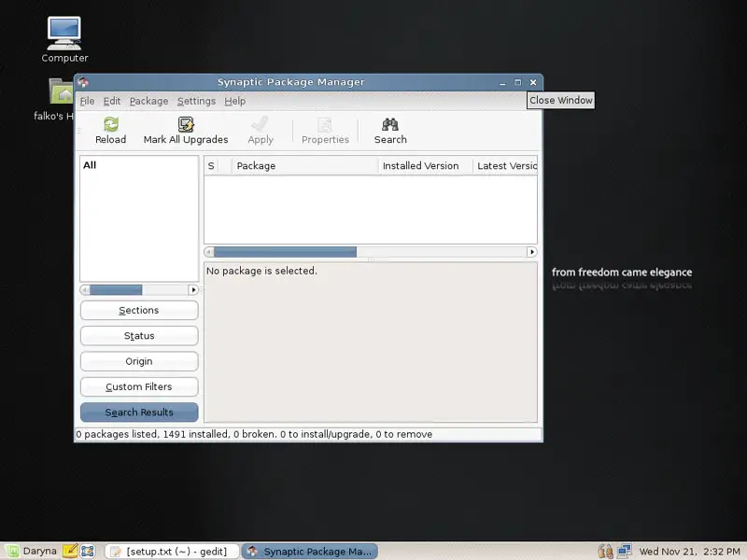Click the package list scrollbar right arrow
Image resolution: width=747 pixels, height=560 pixels.
[x=531, y=252]
